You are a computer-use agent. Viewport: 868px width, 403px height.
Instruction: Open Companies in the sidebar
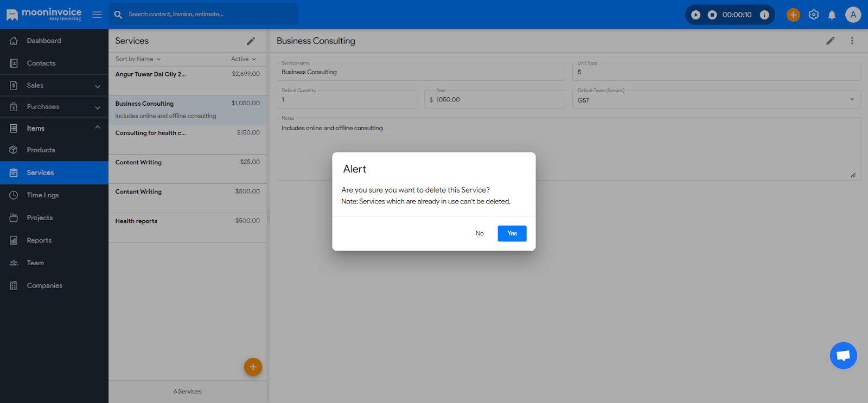point(54,286)
